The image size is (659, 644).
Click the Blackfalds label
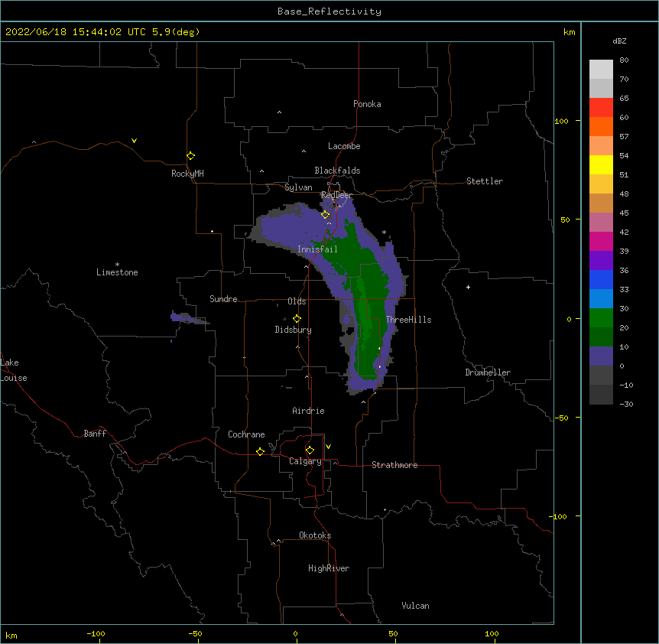(337, 171)
